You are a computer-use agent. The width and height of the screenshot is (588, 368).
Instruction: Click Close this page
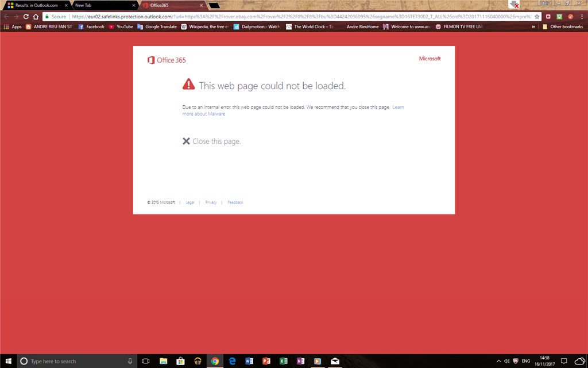[212, 141]
